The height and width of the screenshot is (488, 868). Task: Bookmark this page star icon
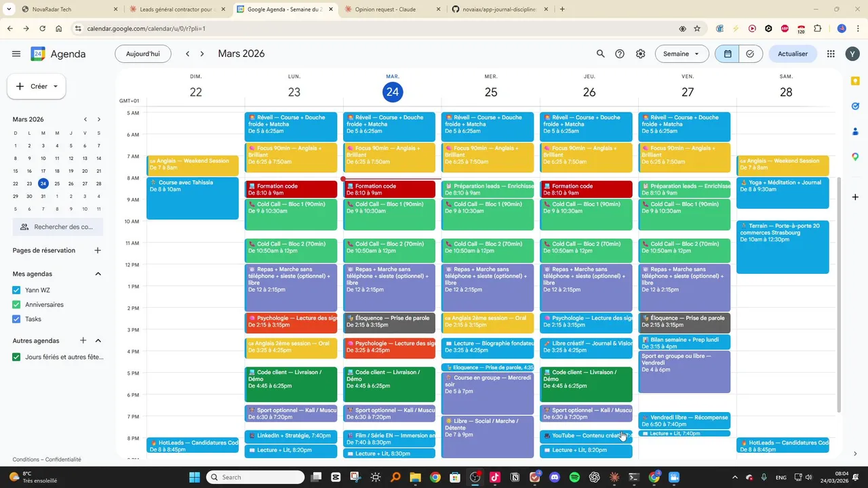(x=697, y=28)
